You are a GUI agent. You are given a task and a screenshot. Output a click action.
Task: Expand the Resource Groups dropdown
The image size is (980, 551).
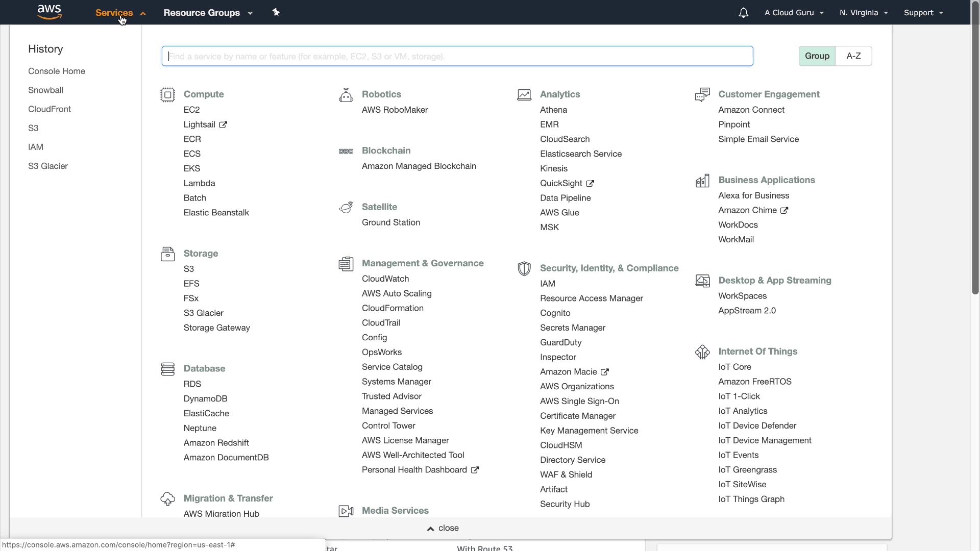pyautogui.click(x=208, y=13)
